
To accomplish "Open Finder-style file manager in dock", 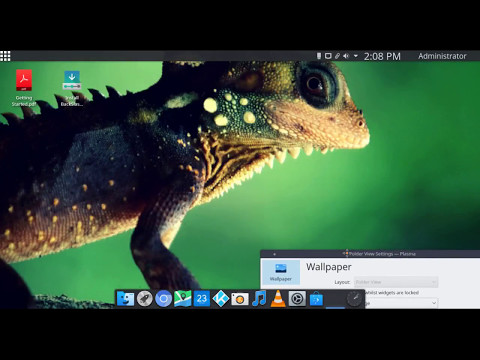I will click(125, 298).
